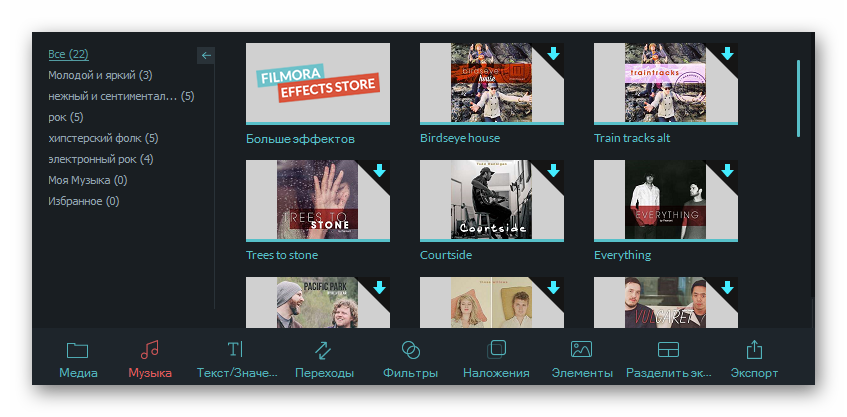Open Filmora Effects Store thumbnail

pos(317,83)
